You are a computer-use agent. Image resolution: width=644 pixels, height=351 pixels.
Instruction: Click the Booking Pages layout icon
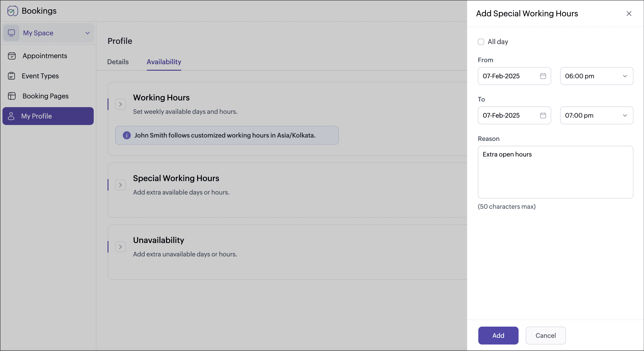point(12,96)
